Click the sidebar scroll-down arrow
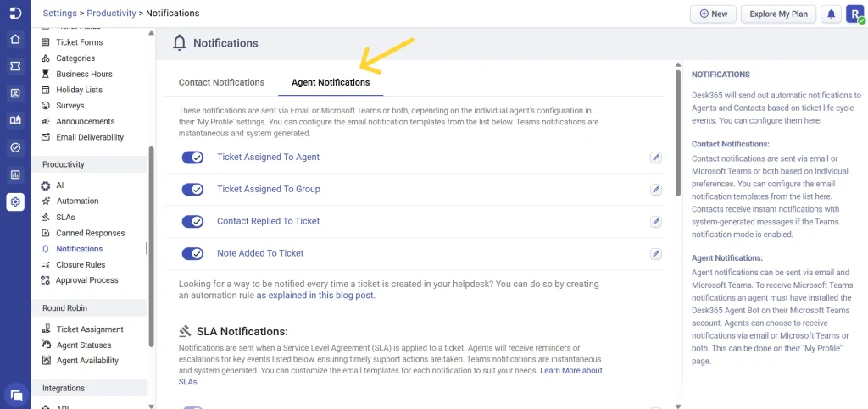Image resolution: width=868 pixels, height=409 pixels. 151,406
